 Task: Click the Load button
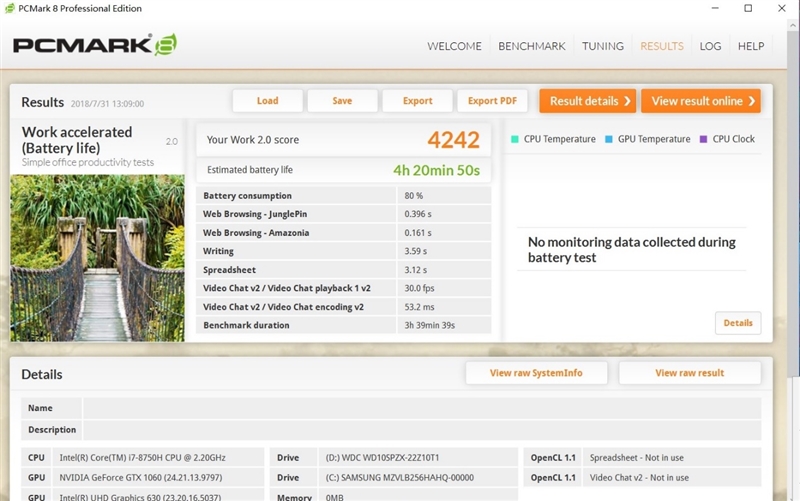(x=267, y=101)
